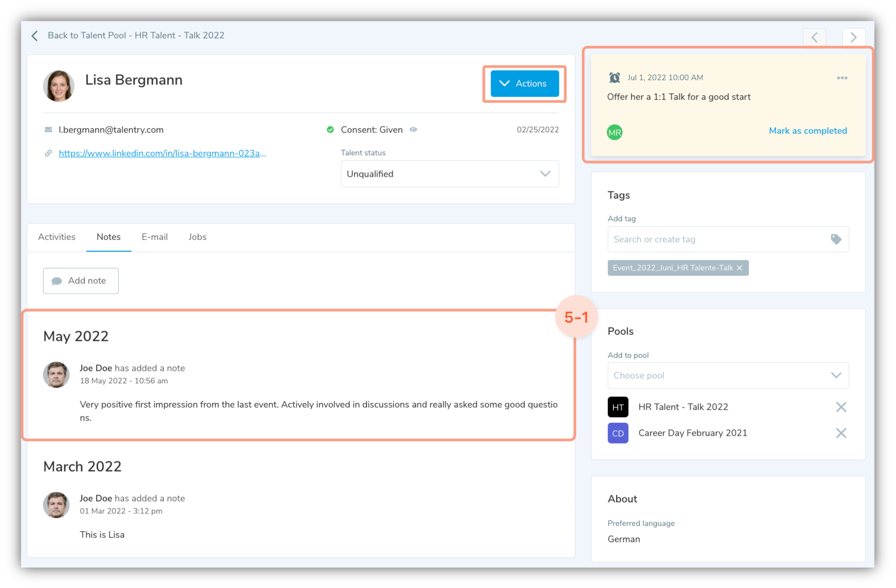Open Lisa Bergmann's LinkedIn profile link
896x588 pixels.
click(162, 153)
